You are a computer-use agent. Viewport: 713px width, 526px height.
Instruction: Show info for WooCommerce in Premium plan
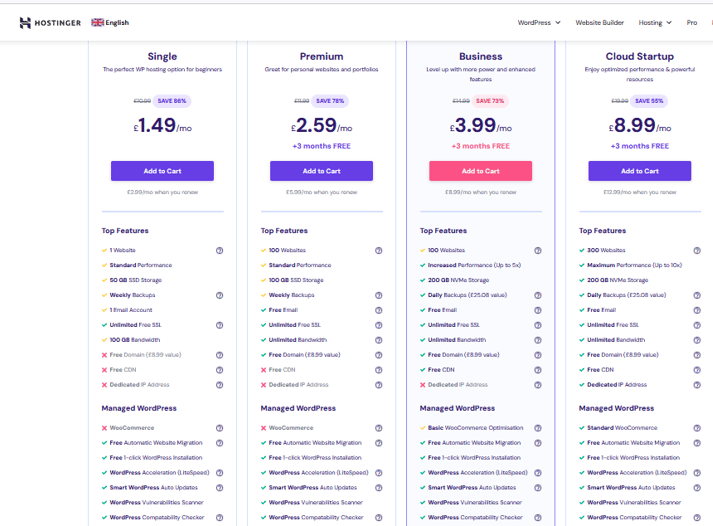(379, 428)
